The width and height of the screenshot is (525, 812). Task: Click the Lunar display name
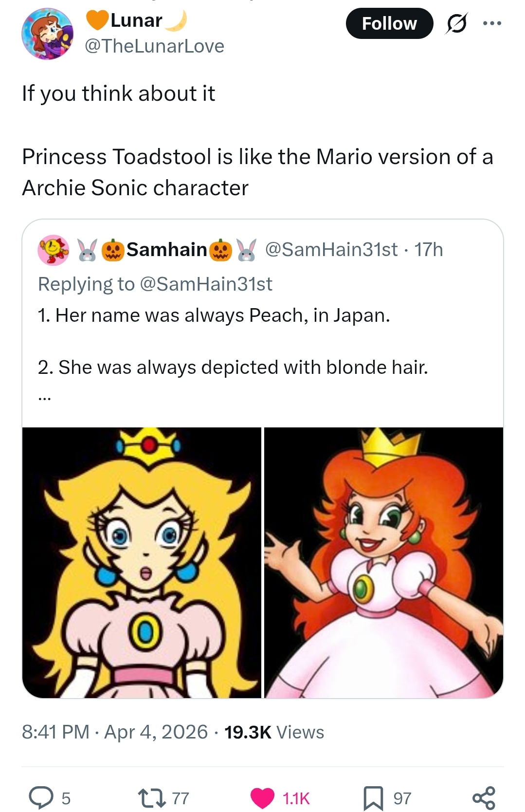pos(136,20)
